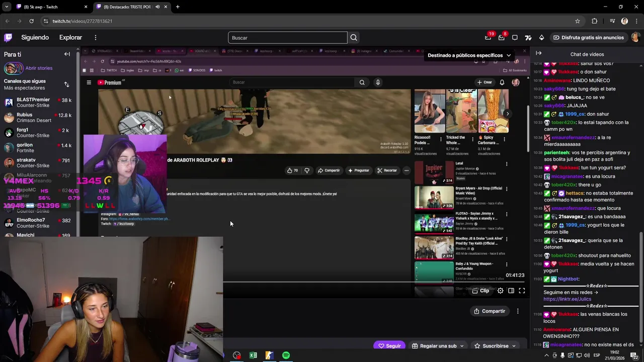
Task: Go back in browser history
Action: tap(7, 21)
